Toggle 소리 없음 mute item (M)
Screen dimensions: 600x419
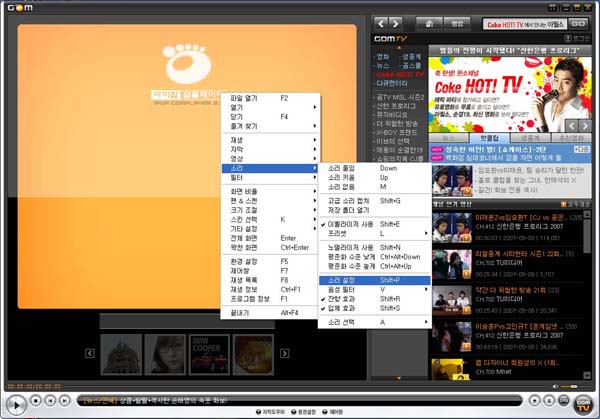click(374, 187)
